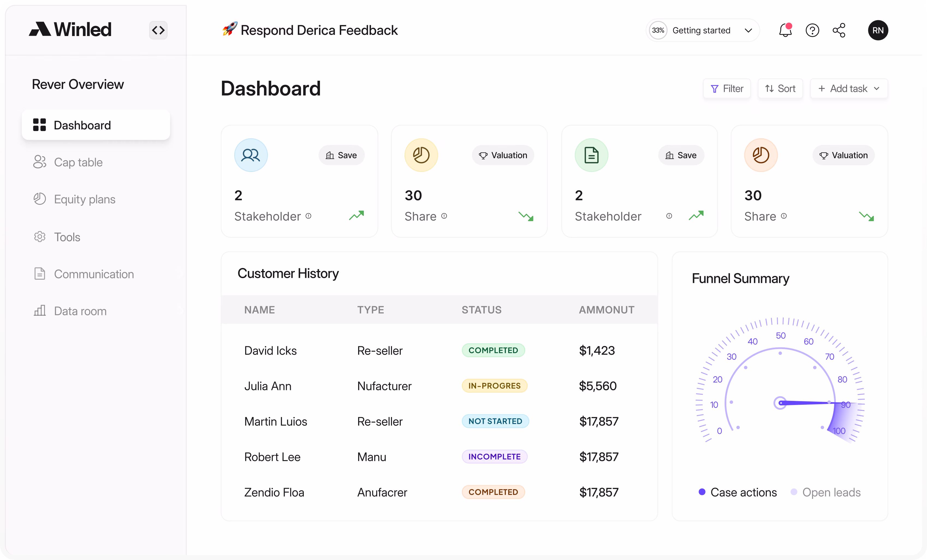Click the share icon in header

[x=839, y=30]
